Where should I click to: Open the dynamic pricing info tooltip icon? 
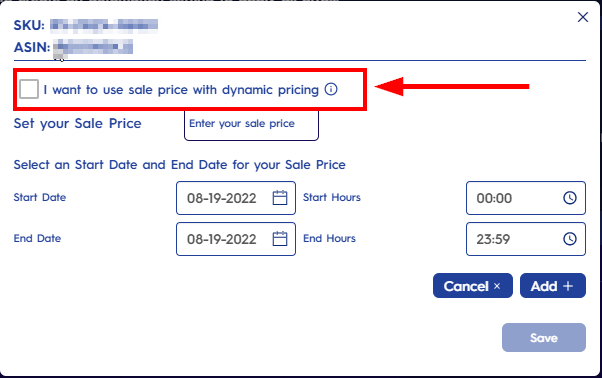tap(331, 89)
